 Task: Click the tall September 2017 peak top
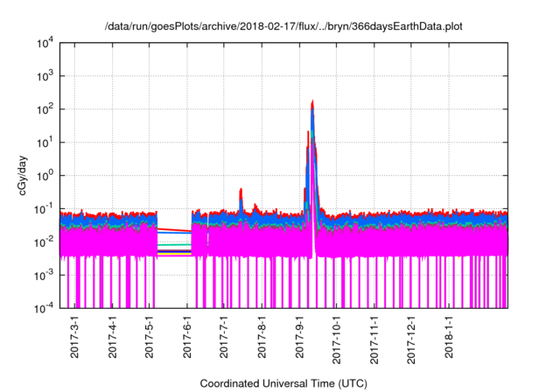click(312, 102)
